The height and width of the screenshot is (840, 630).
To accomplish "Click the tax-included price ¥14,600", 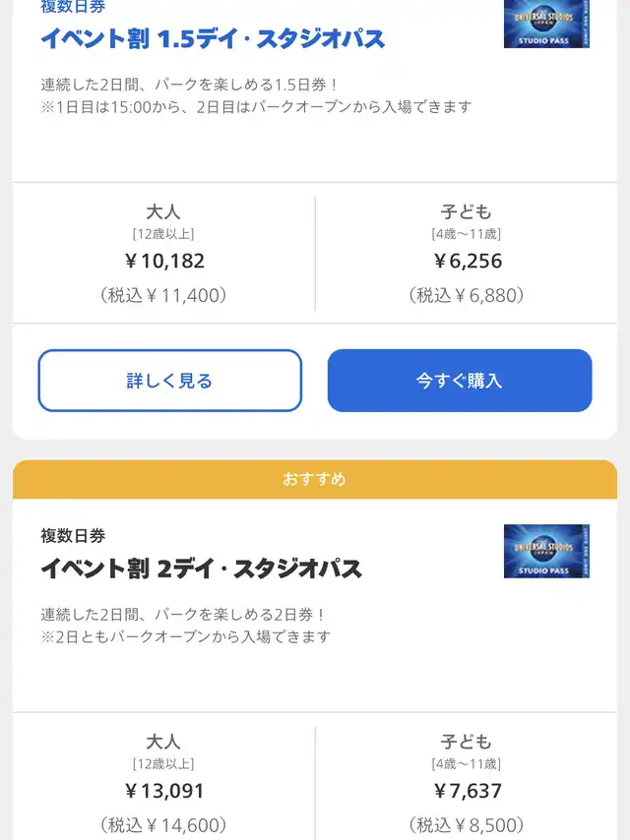I will [163, 825].
